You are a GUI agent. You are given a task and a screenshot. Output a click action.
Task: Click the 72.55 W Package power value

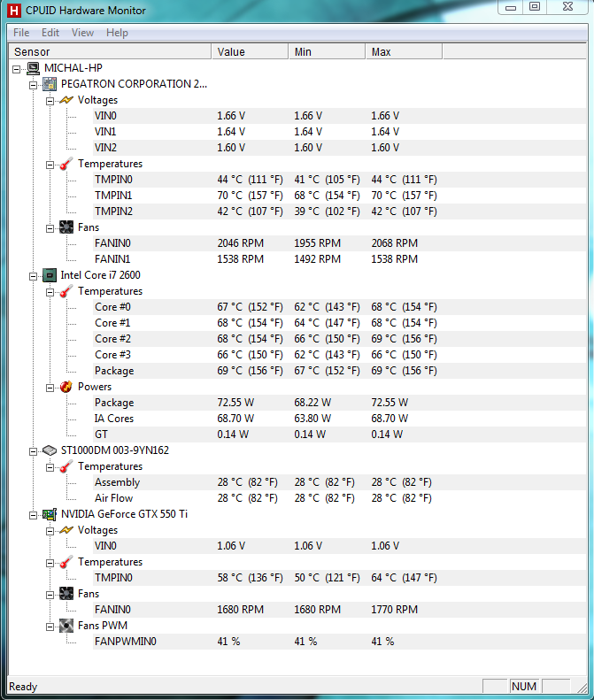pyautogui.click(x=235, y=403)
